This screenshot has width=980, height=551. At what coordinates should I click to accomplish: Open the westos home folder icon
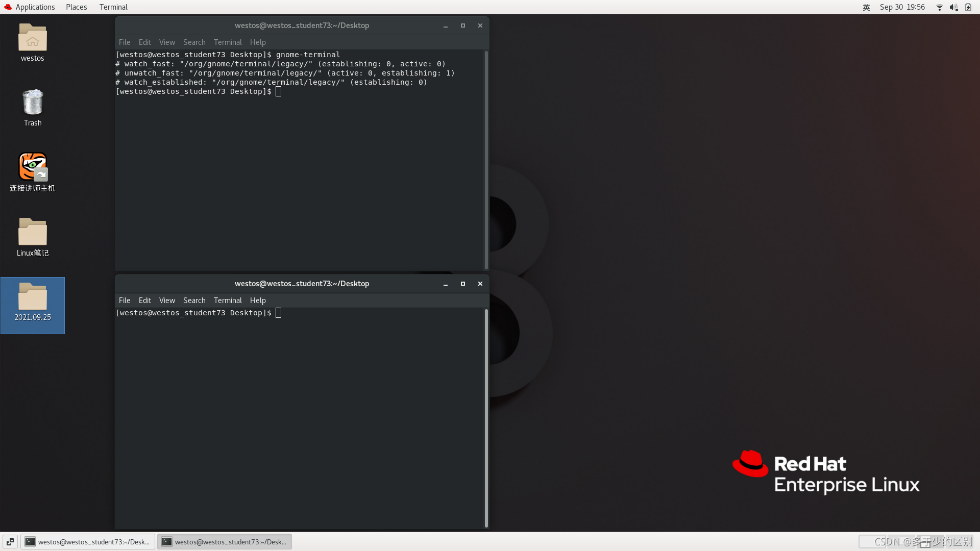tap(32, 38)
